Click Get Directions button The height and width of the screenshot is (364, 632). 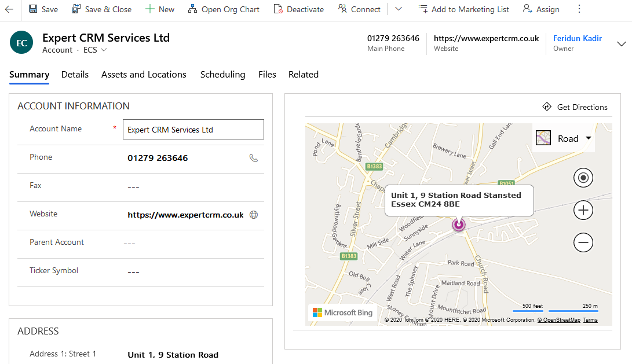tap(575, 107)
